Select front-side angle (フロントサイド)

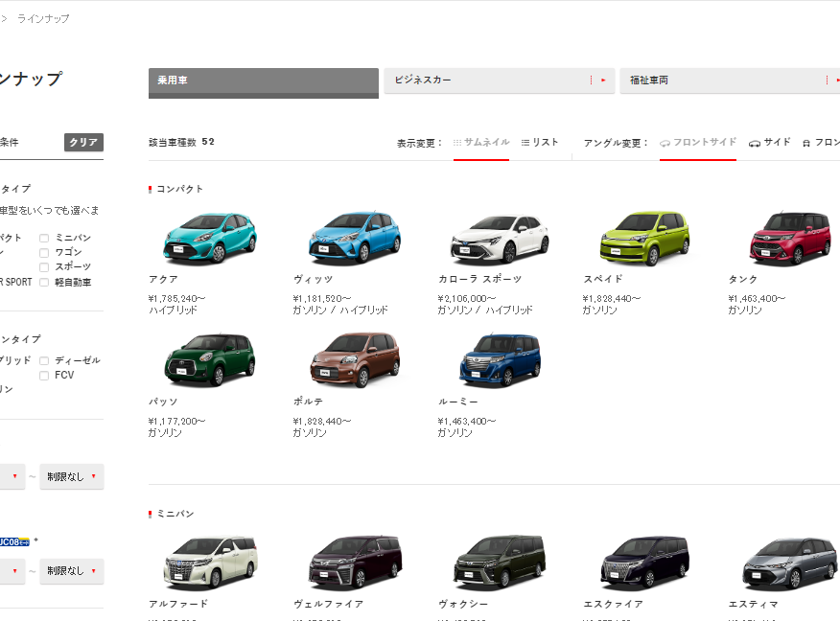click(698, 142)
